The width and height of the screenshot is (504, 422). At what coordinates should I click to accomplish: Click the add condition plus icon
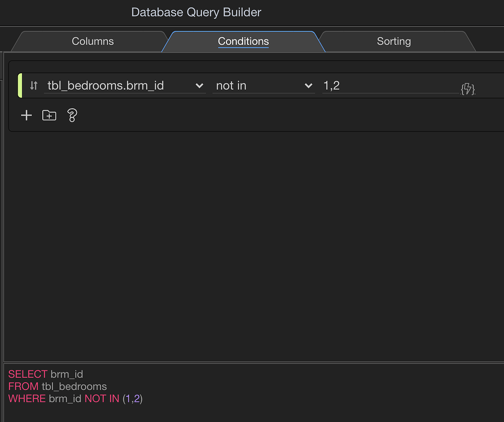point(26,115)
